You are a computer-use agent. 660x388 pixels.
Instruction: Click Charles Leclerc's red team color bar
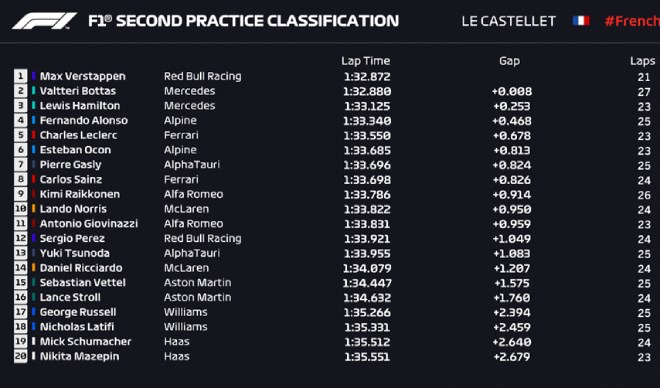(x=34, y=135)
